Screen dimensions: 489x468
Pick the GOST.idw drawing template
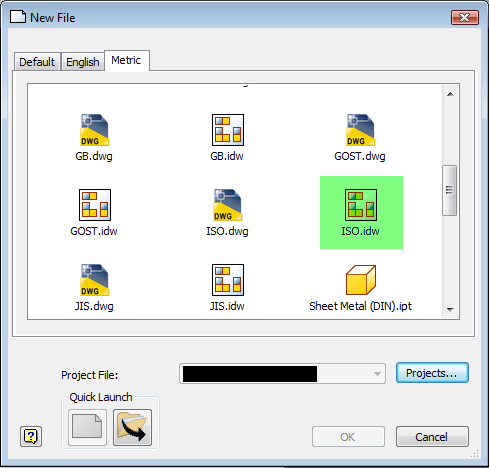coord(95,205)
